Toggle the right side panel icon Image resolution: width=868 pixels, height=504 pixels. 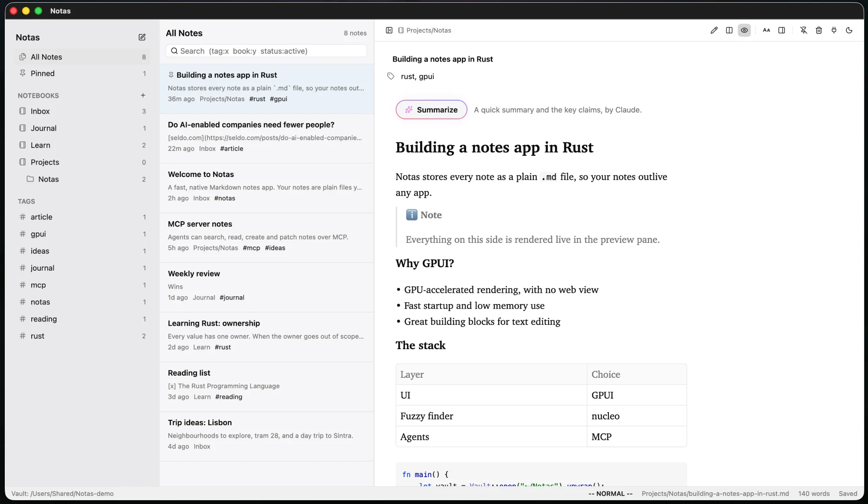click(x=782, y=30)
